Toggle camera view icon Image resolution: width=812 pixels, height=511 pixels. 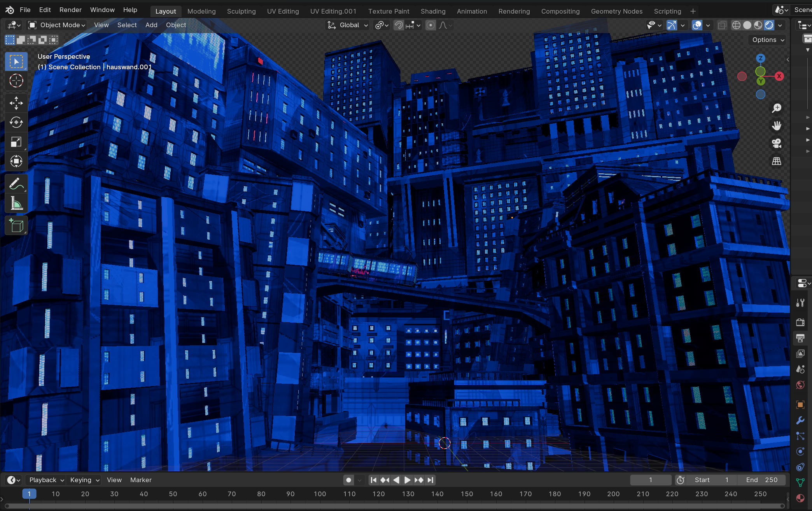tap(777, 143)
